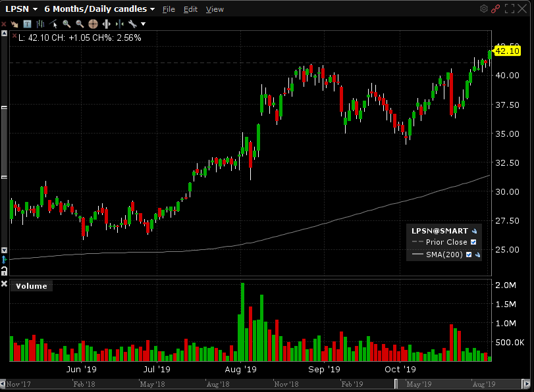Click the bottom timeline range scrollbar handle
Viewport: 534px width, 392px height.
(x=396, y=383)
